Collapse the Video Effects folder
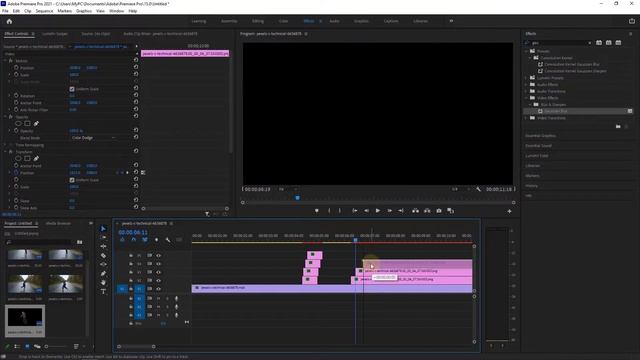This screenshot has width=640, height=360. click(526, 98)
